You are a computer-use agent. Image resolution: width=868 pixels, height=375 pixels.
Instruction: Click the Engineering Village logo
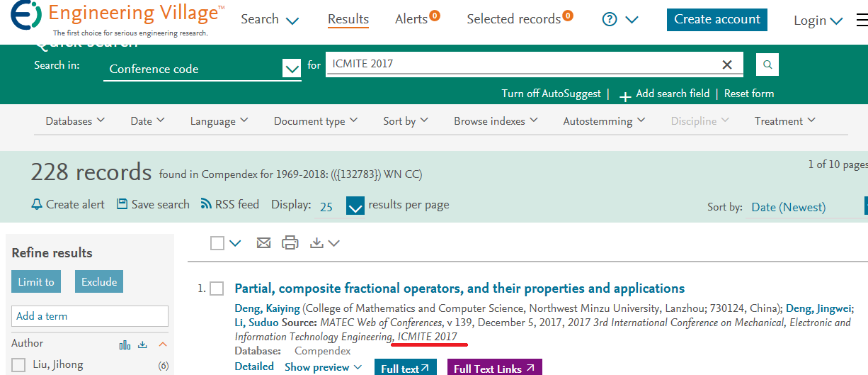[x=118, y=19]
